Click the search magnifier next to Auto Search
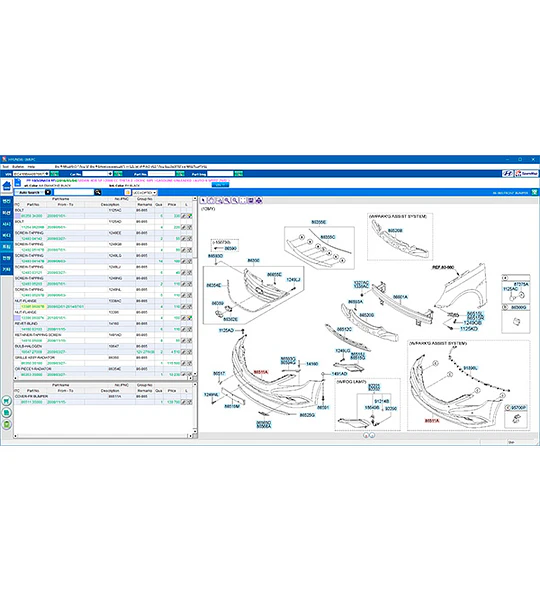 (98, 192)
